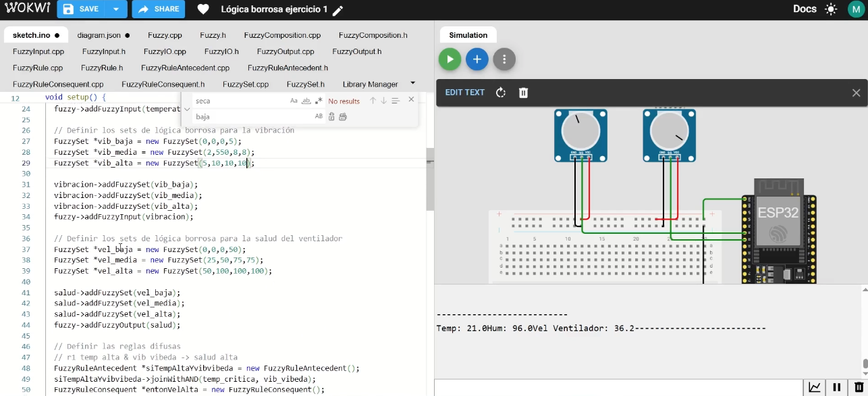Toggle Match Whole Word in search
The height and width of the screenshot is (396, 868).
point(306,101)
